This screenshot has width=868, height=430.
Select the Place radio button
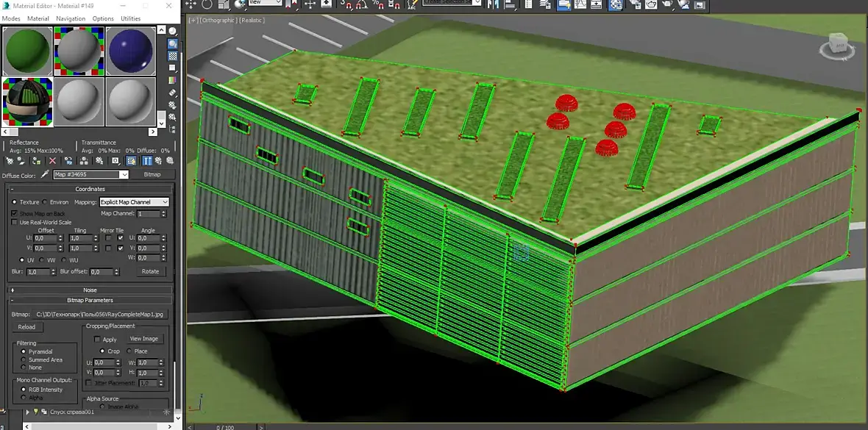click(129, 351)
